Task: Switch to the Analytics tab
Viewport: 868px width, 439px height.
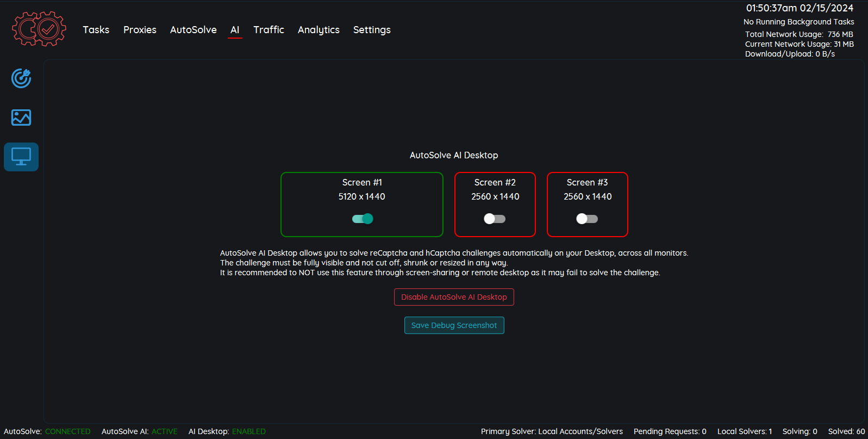Action: pos(319,30)
